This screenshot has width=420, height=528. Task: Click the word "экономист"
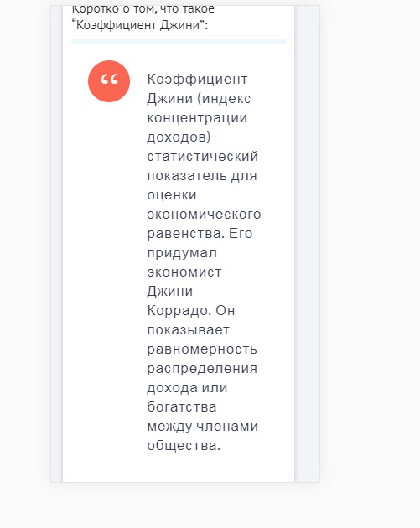point(184,272)
